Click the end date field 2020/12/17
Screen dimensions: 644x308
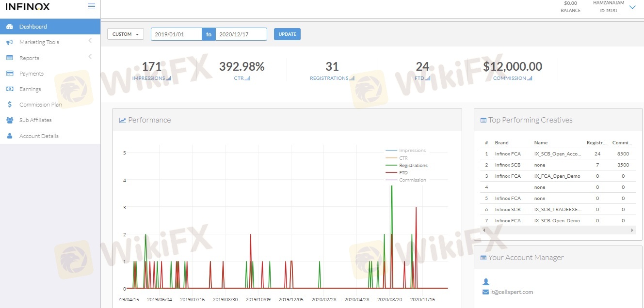241,34
